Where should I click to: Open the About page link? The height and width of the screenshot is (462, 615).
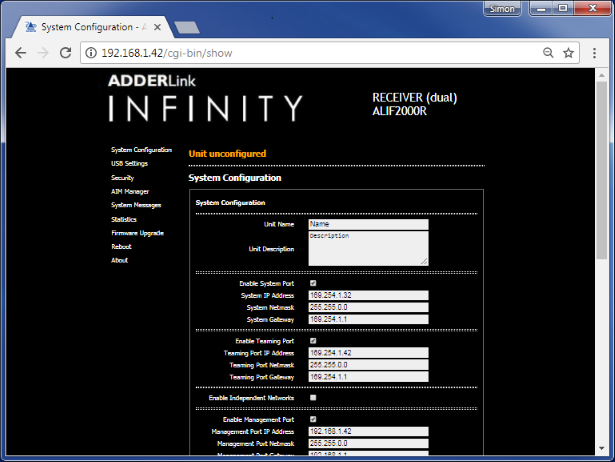click(x=119, y=260)
